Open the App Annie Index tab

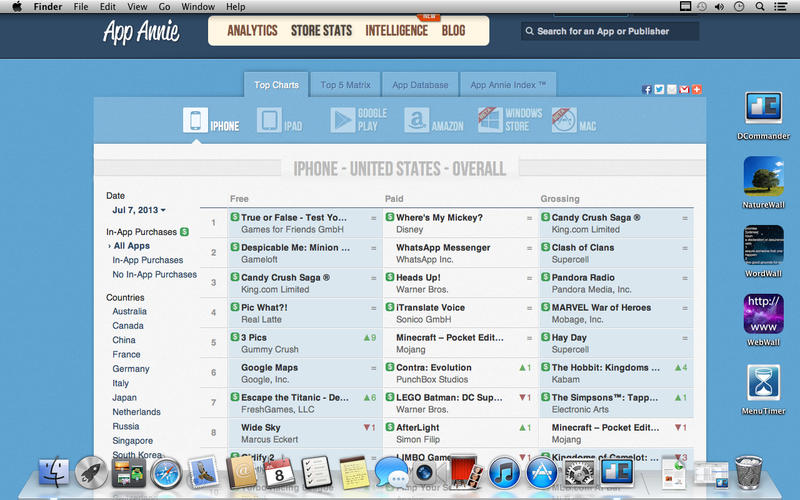coord(508,85)
